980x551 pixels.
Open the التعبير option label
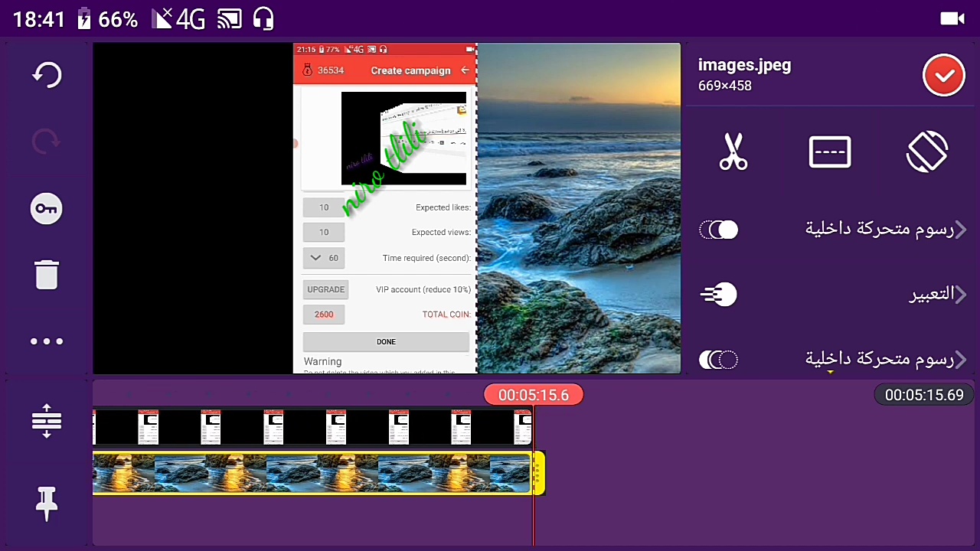click(x=931, y=295)
